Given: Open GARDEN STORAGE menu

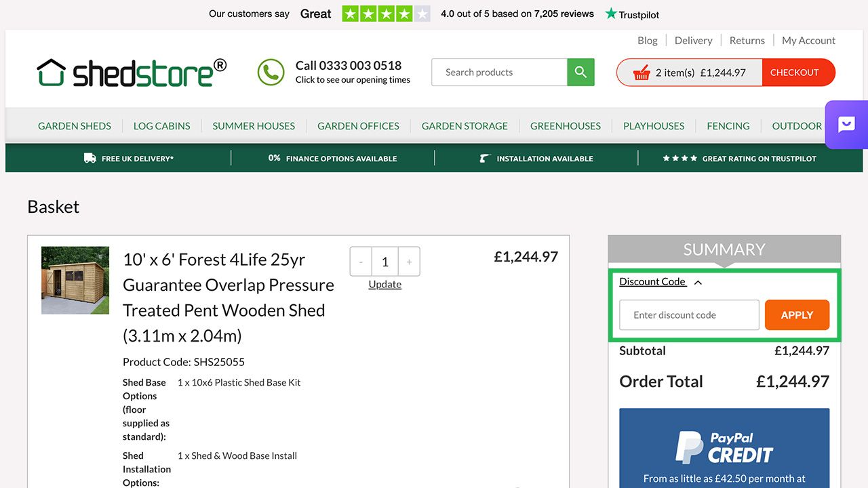Looking at the screenshot, I should pos(465,126).
